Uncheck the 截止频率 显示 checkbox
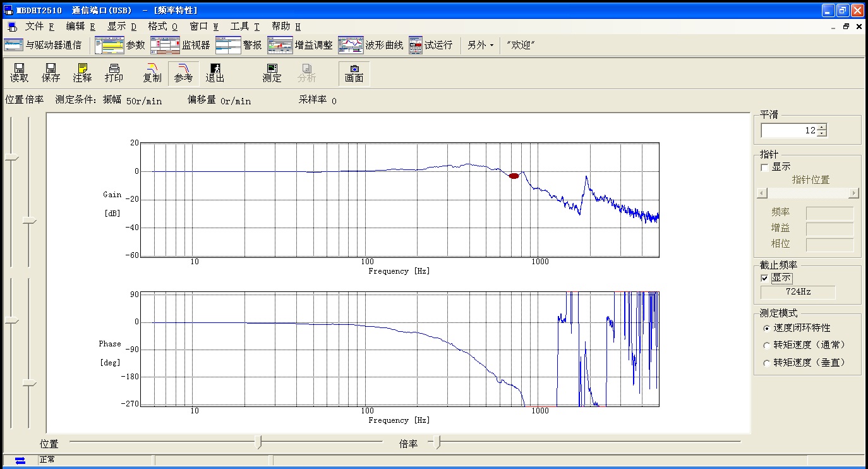The image size is (868, 469). pos(765,278)
